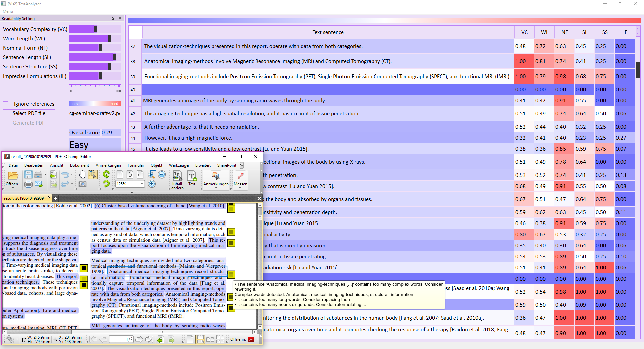
Task: Click the Undo arrow icon
Action: (x=65, y=174)
